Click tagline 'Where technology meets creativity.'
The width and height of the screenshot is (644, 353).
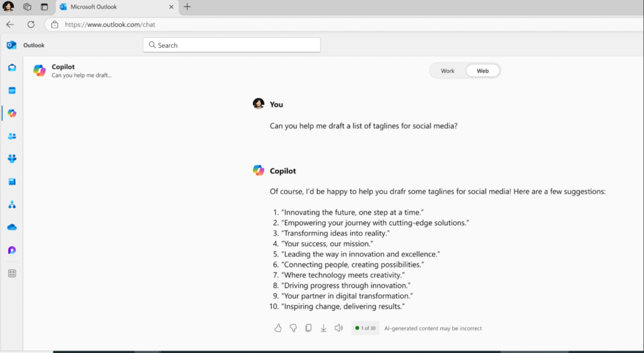(343, 276)
